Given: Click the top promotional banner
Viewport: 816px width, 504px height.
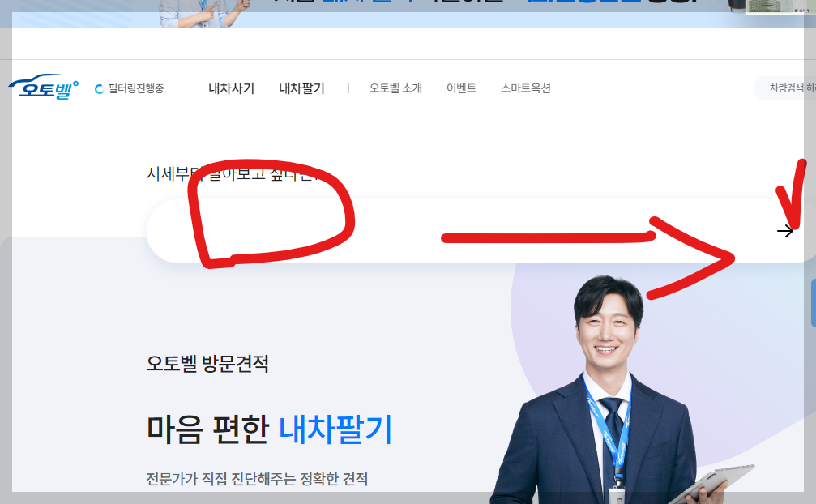Looking at the screenshot, I should [x=408, y=14].
